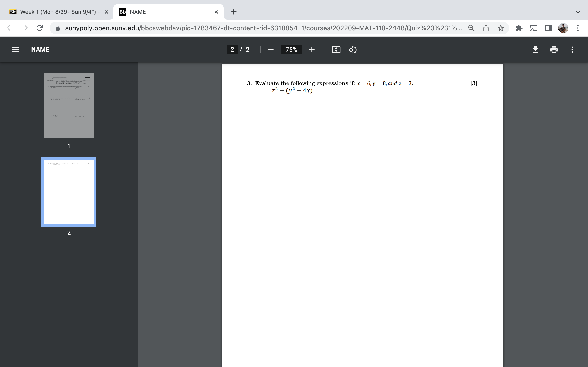Click the fit to page icon
The image size is (588, 367).
tap(336, 50)
